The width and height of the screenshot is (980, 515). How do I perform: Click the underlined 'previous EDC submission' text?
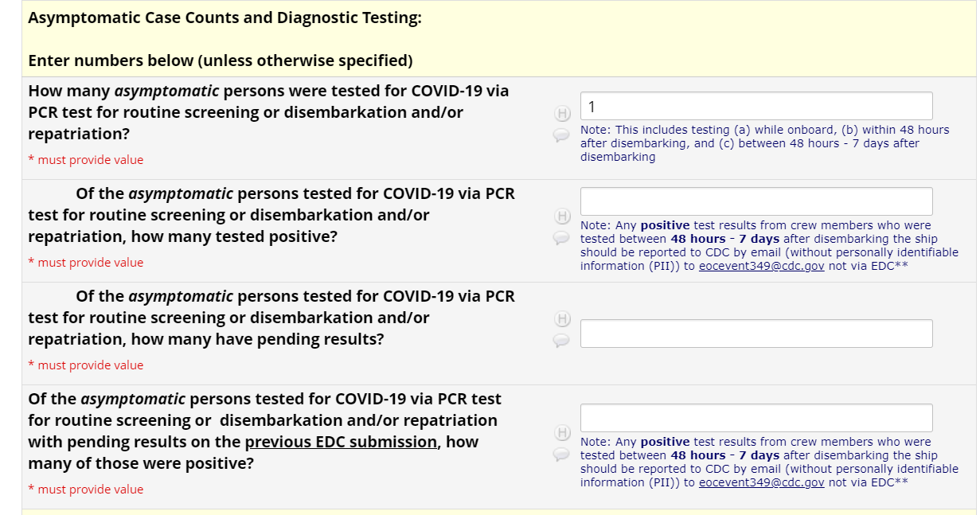click(341, 442)
